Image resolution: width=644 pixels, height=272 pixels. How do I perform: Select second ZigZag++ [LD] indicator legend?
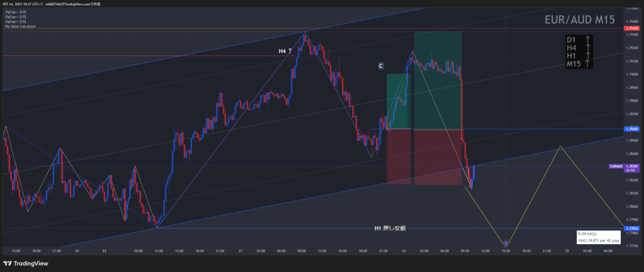15,17
